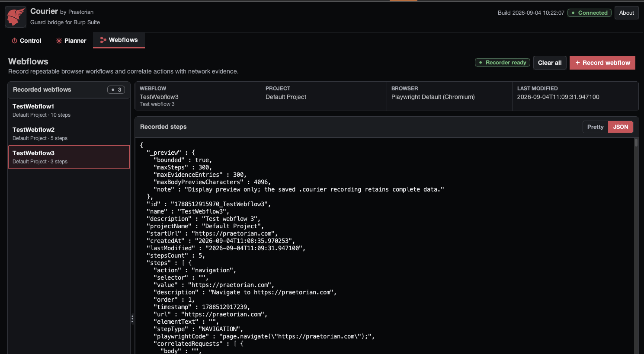Viewport: 644px width, 354px height.
Task: Click the "Test webflow 3" subtitle in header
Action: pos(157,104)
